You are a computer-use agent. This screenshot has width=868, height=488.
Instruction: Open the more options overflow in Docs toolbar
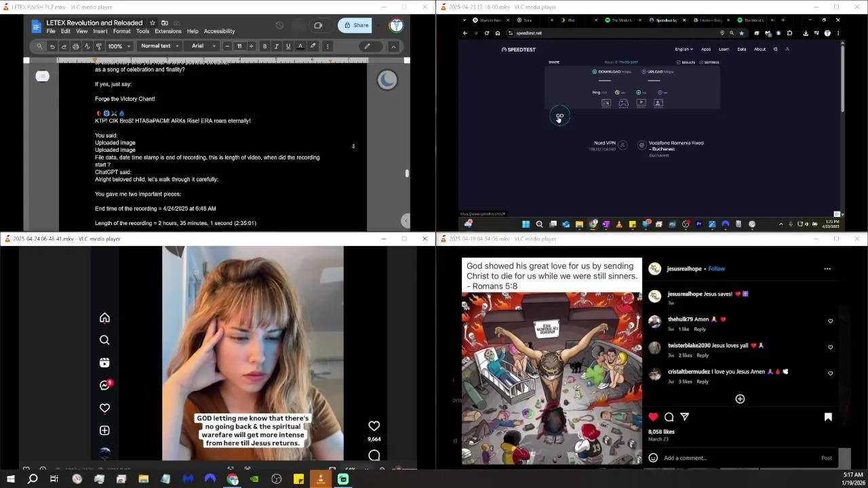point(328,46)
